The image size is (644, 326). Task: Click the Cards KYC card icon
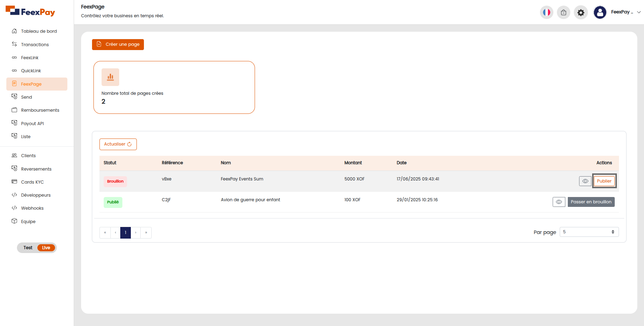(x=14, y=182)
